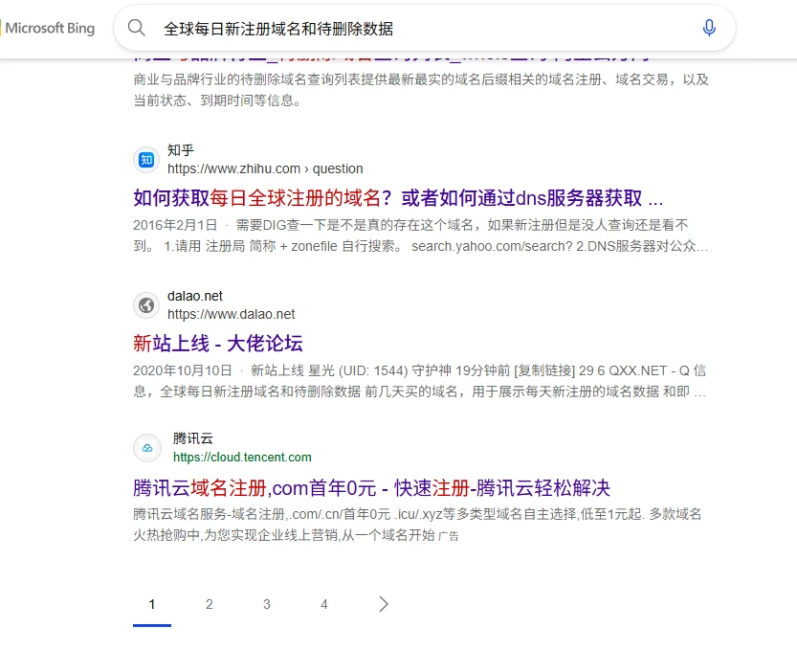Click the dalao.net globe favicon
The image size is (797, 672).
coord(146,305)
